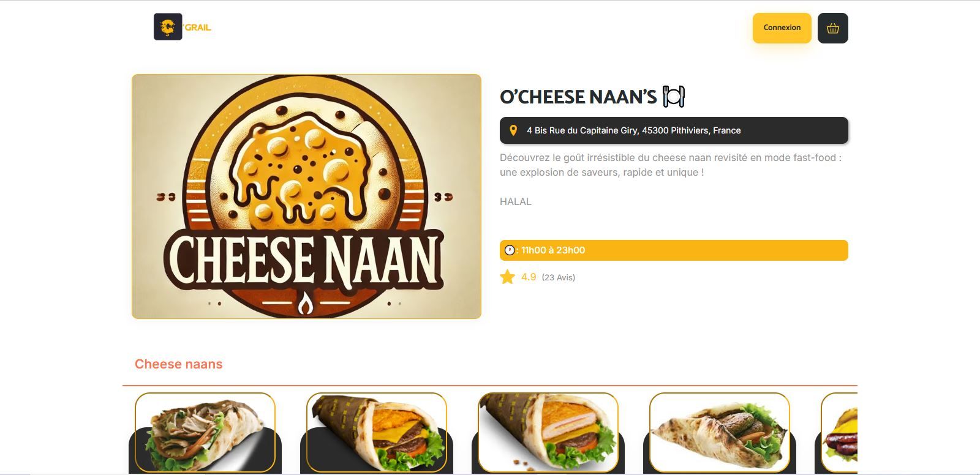
Task: Click the yellow star rating icon
Action: point(508,277)
